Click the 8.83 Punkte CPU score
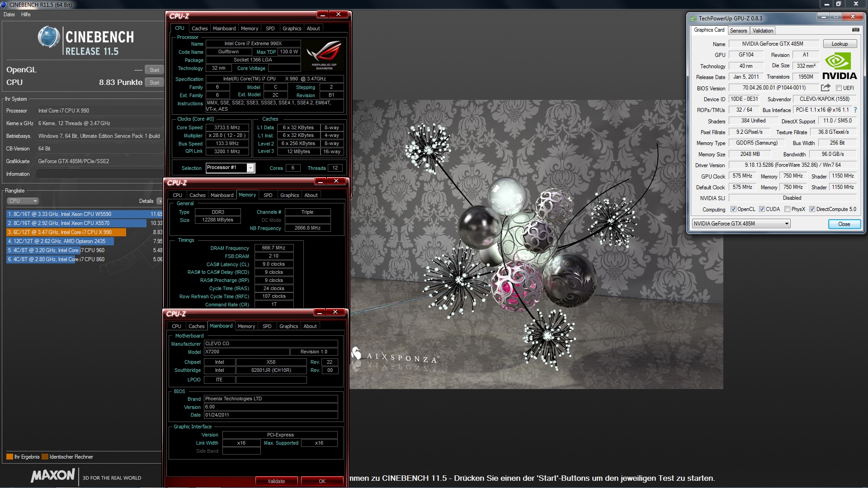The image size is (868, 488). pos(120,82)
